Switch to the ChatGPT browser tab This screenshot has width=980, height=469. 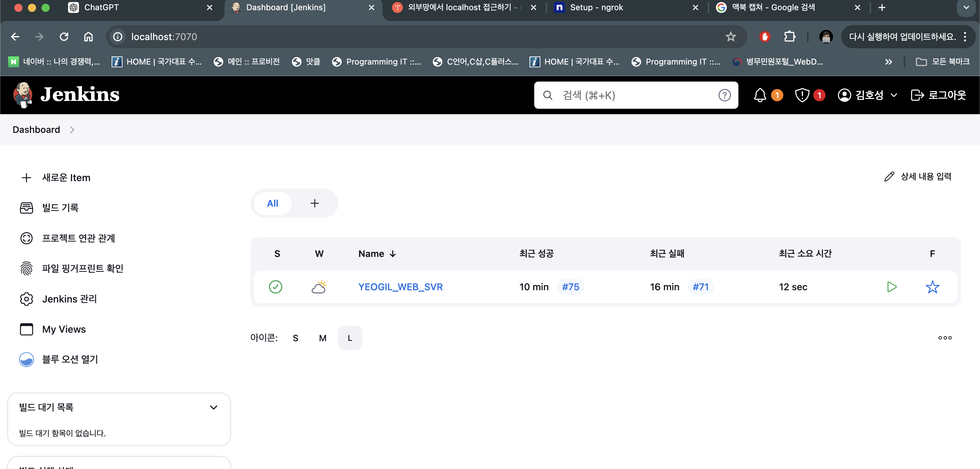tap(101, 7)
